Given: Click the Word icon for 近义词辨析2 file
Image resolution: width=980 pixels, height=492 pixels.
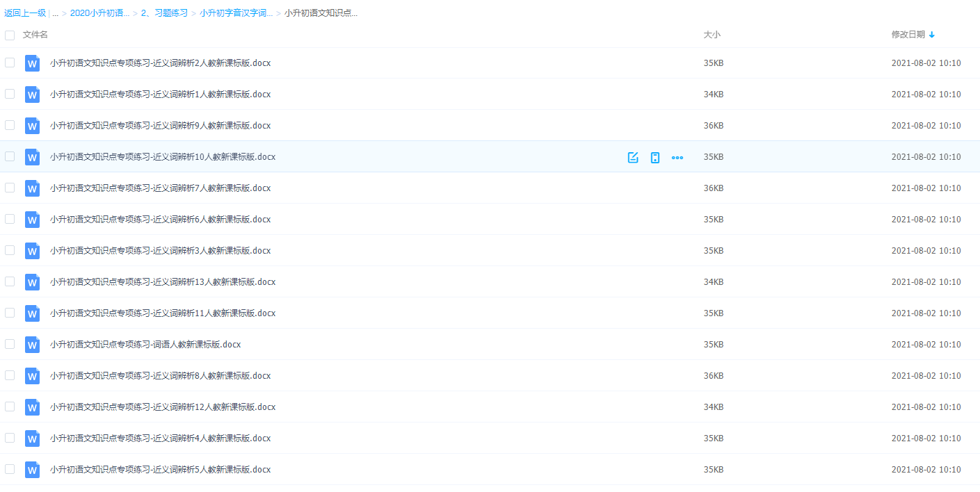Looking at the screenshot, I should coord(32,63).
